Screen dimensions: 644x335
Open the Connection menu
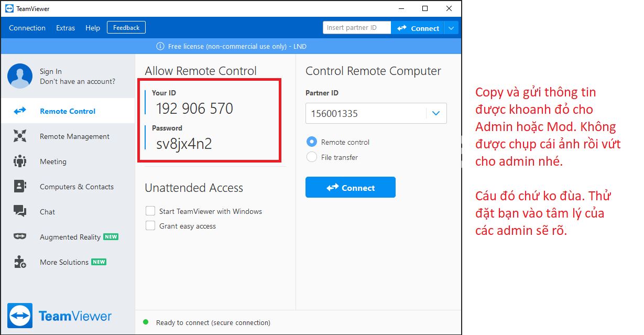coord(27,28)
